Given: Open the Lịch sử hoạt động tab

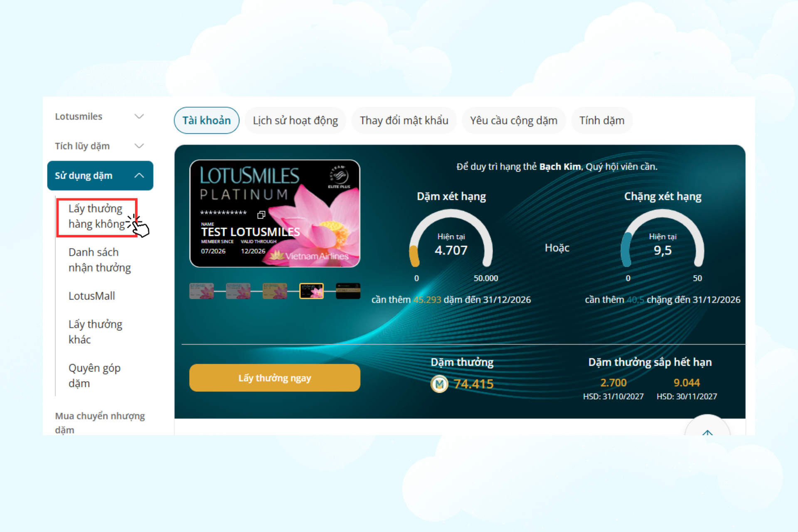Looking at the screenshot, I should pyautogui.click(x=296, y=121).
